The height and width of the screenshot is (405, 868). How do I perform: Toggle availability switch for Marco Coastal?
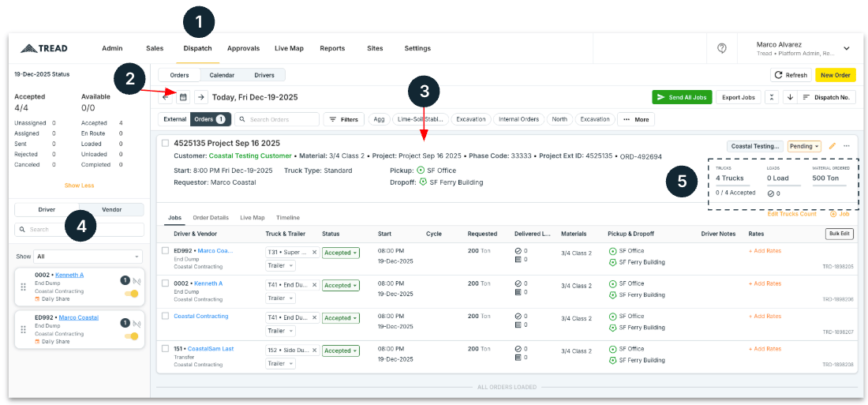(x=132, y=336)
